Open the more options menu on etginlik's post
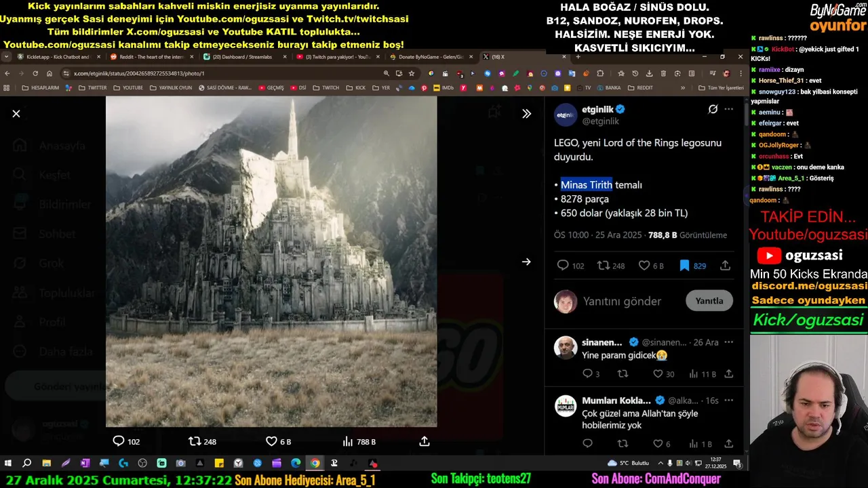868x488 pixels. tap(729, 109)
